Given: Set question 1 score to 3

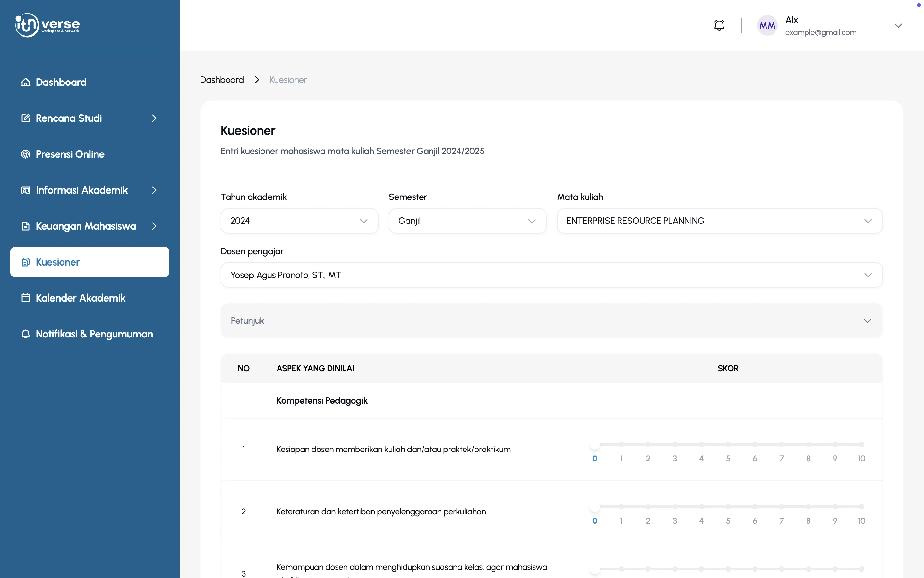Looking at the screenshot, I should coord(675,445).
